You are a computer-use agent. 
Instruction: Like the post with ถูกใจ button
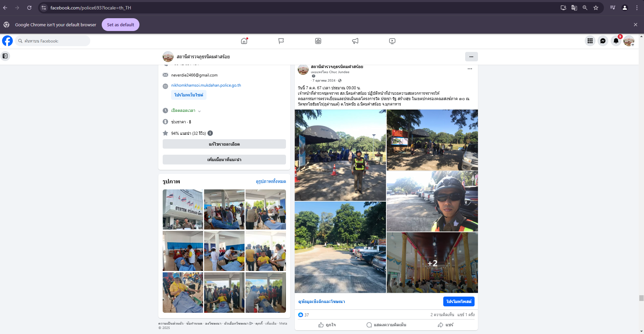coord(327,325)
